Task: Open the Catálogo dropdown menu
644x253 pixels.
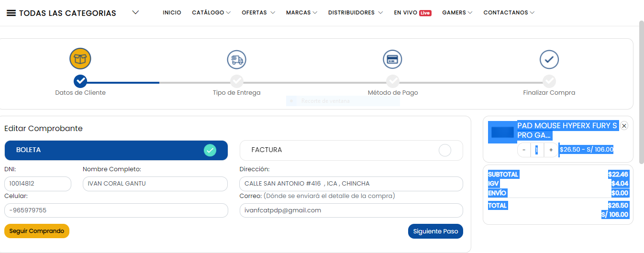Action: 211,13
